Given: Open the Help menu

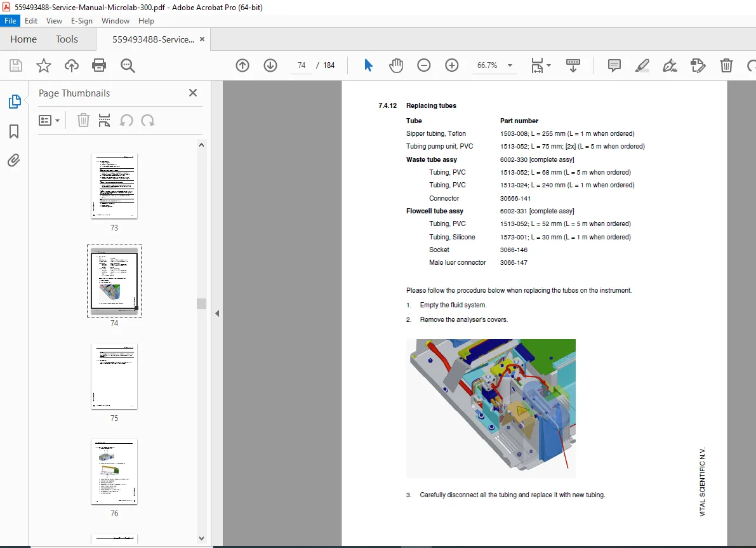Looking at the screenshot, I should click(146, 21).
